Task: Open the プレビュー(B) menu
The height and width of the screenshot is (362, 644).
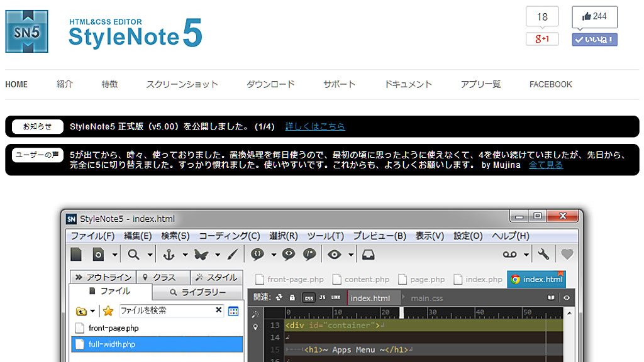Action: tap(379, 236)
